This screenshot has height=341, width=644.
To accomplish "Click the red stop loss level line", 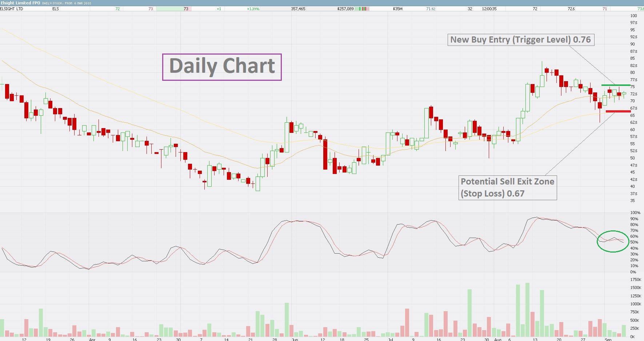I will (618, 111).
